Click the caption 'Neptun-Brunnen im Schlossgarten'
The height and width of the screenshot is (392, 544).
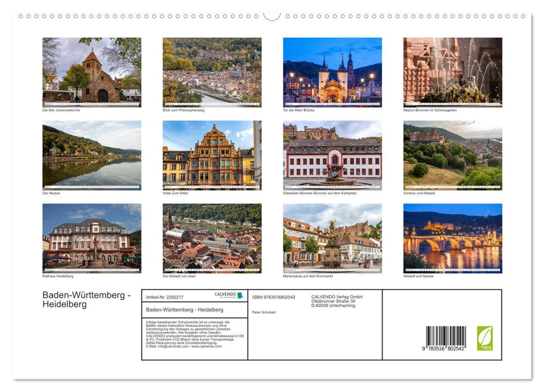[430, 110]
